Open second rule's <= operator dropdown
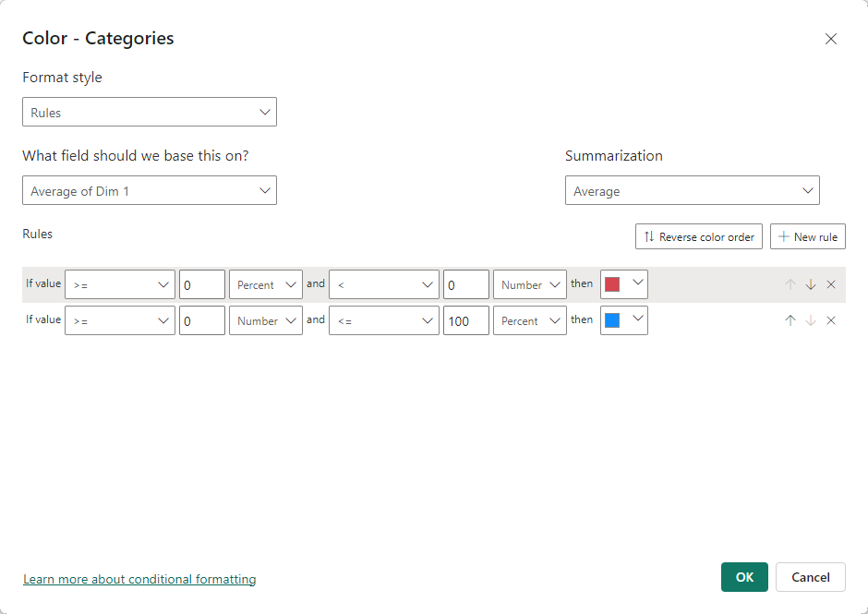The height and width of the screenshot is (614, 868). 384,320
